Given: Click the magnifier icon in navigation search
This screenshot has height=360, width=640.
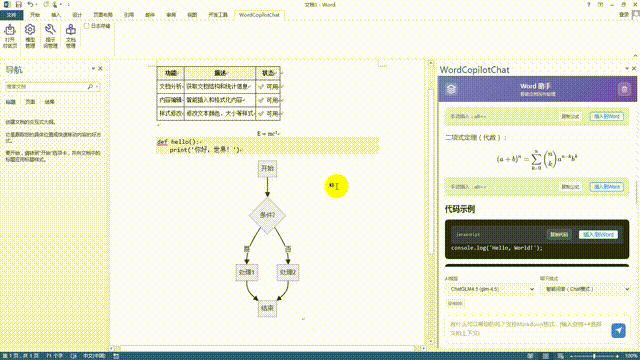Looking at the screenshot, I should click(90, 87).
